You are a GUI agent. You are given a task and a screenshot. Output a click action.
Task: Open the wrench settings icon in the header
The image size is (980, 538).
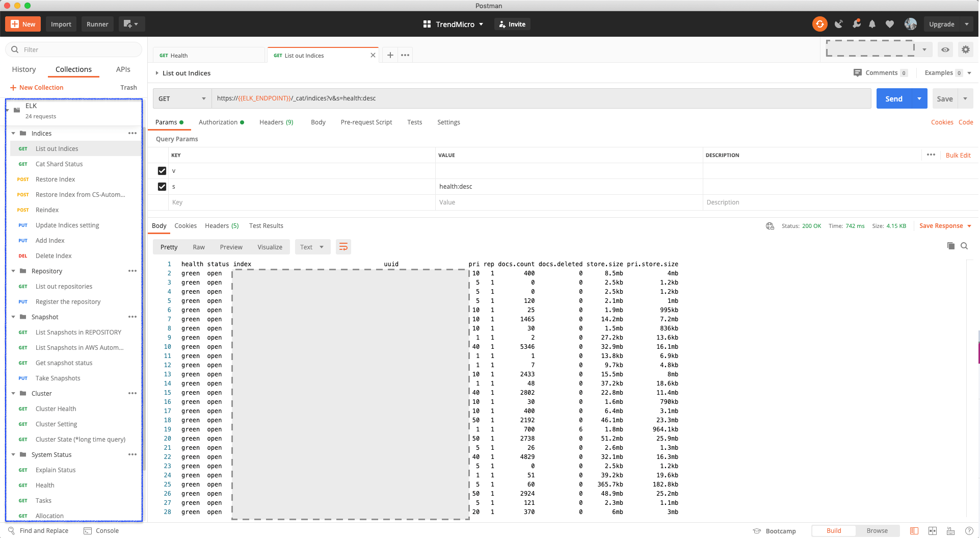coord(857,24)
